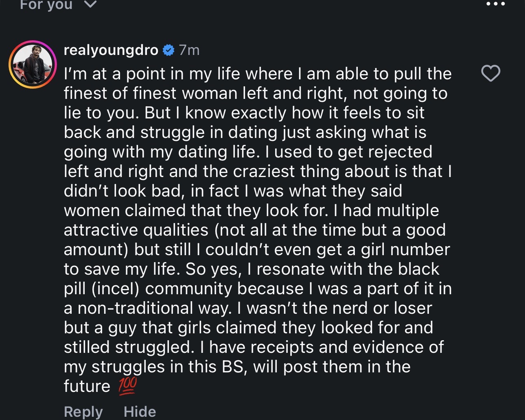Like the comment with the heart icon
525x420 pixels.
coord(490,73)
